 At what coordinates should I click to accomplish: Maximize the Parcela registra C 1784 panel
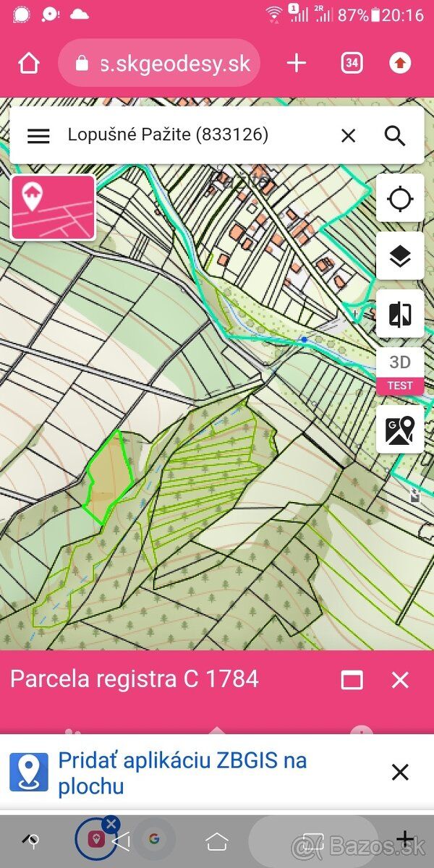coord(352,680)
